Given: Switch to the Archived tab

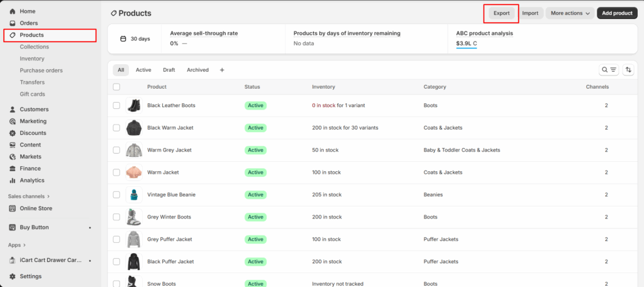Looking at the screenshot, I should pyautogui.click(x=197, y=70).
